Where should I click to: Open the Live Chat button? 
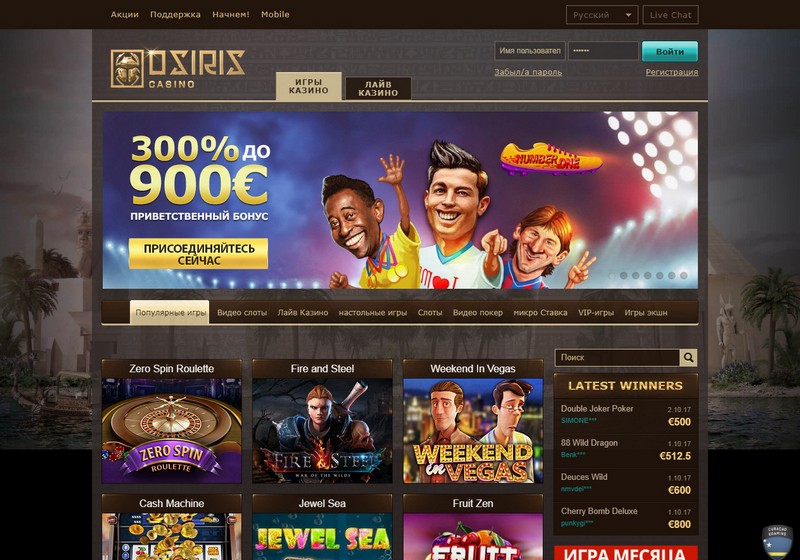pos(670,15)
